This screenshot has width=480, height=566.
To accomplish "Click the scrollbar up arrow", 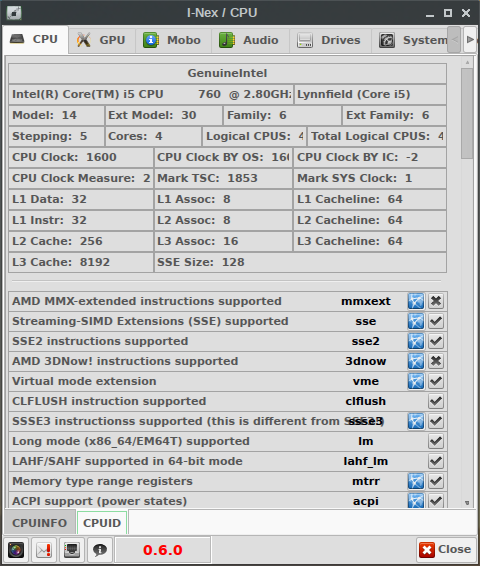I will pos(467,62).
